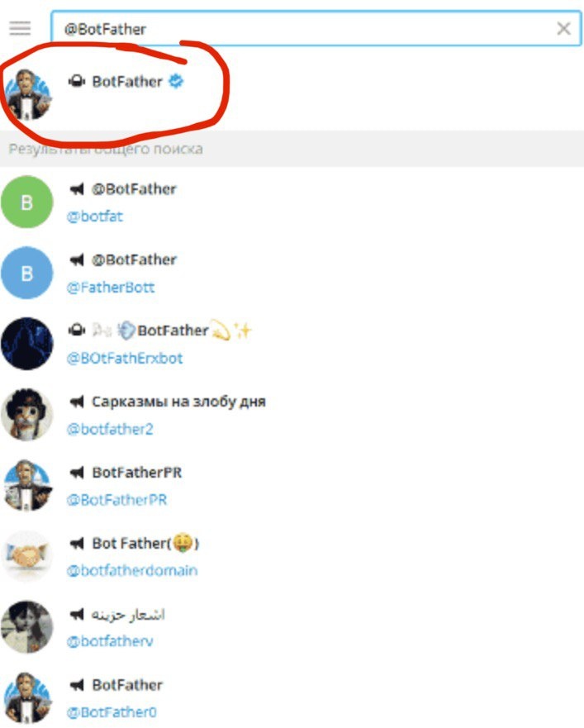Select the @BotFatherPR username

click(117, 500)
